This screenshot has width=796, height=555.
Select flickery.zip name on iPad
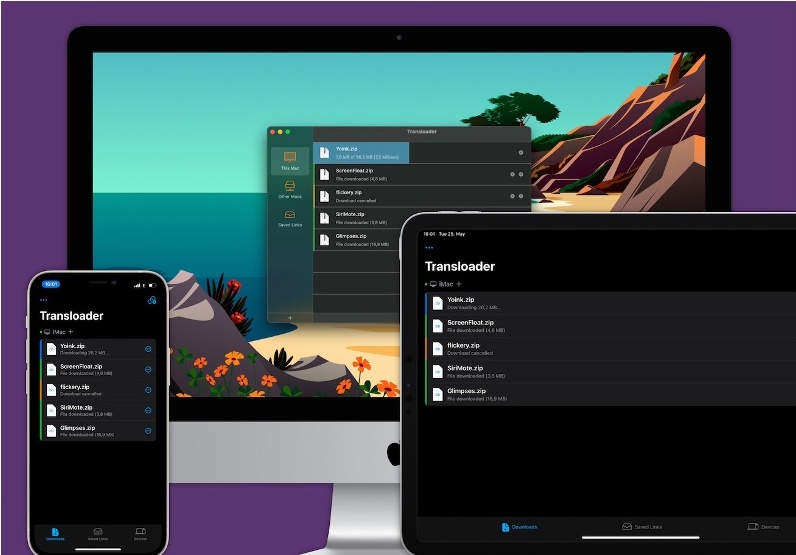(463, 345)
